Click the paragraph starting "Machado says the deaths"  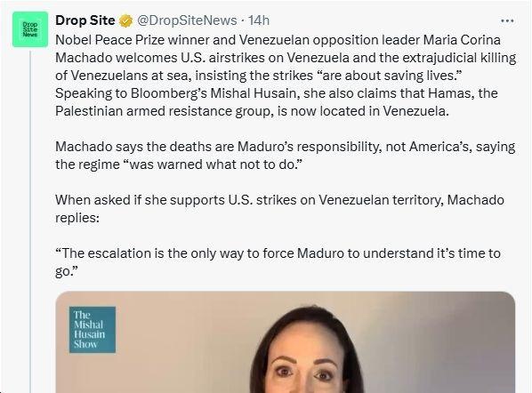pos(286,156)
